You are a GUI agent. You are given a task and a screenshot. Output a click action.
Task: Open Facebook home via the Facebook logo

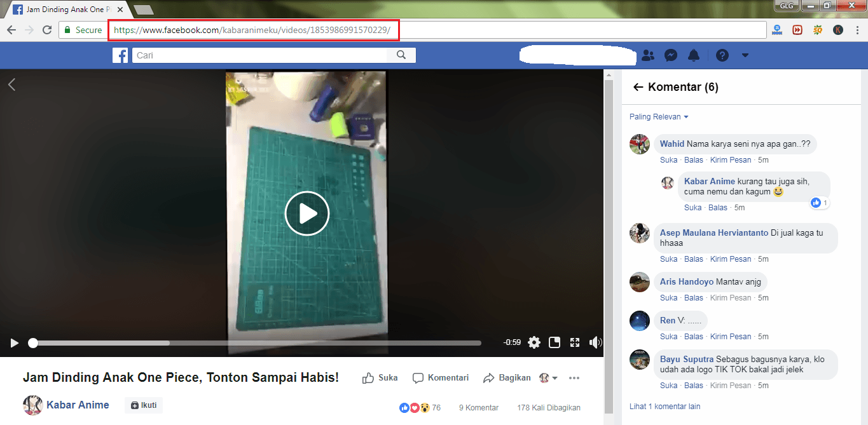(120, 55)
